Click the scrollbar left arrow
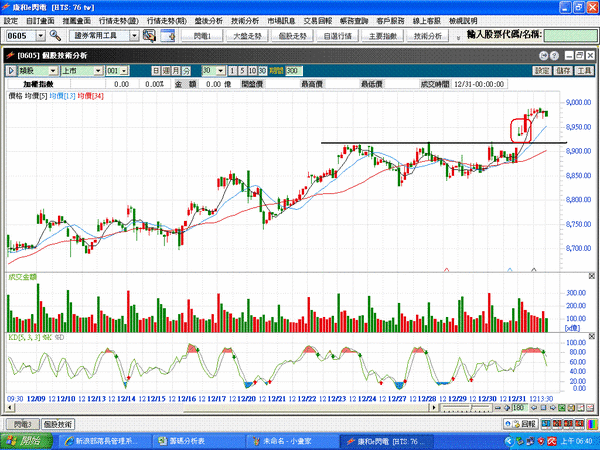 (11, 408)
